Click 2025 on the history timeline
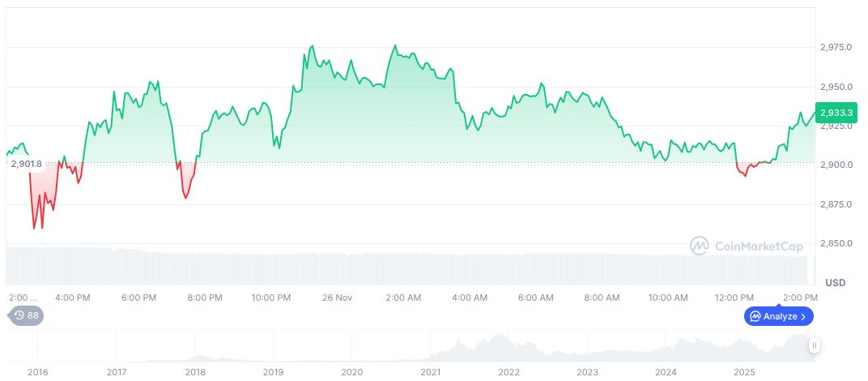Screen dimensions: 868x381 tap(744, 372)
